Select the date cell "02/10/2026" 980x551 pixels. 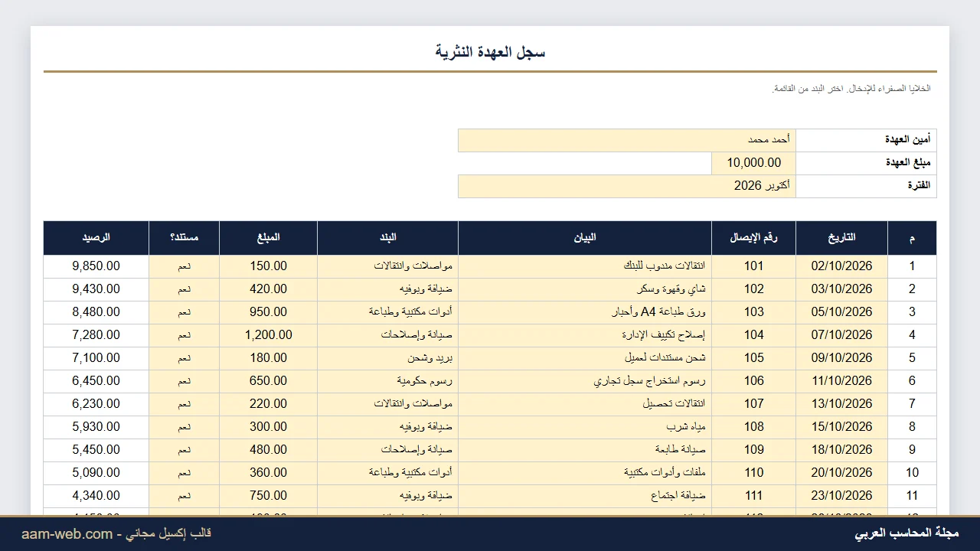(842, 266)
